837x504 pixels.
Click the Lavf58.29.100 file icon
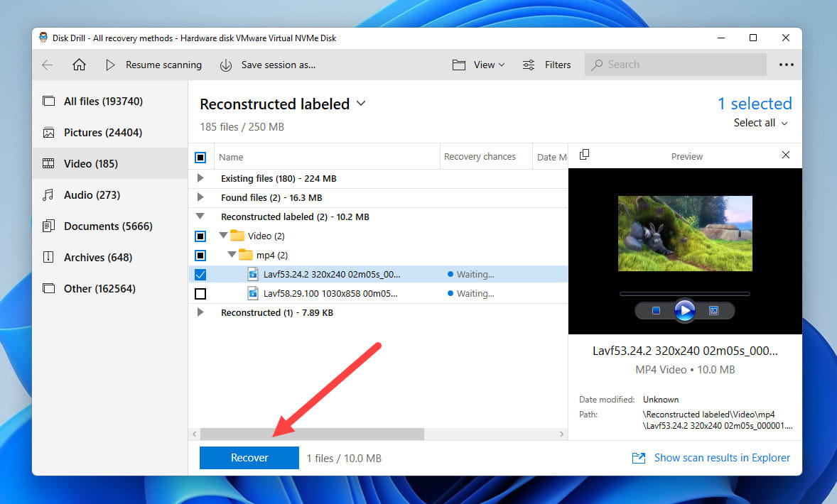click(253, 293)
